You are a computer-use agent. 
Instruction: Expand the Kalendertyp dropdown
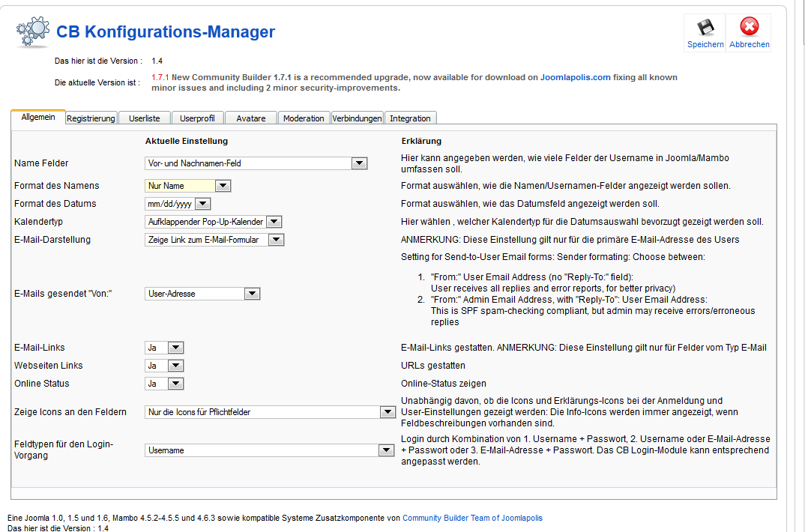[x=214, y=222]
